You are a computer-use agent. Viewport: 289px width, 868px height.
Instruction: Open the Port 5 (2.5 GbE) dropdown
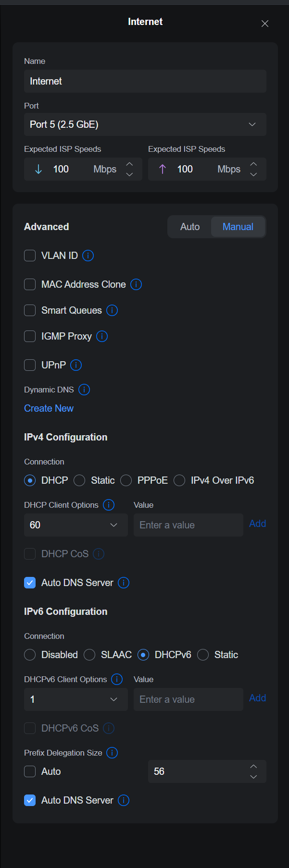tap(145, 124)
